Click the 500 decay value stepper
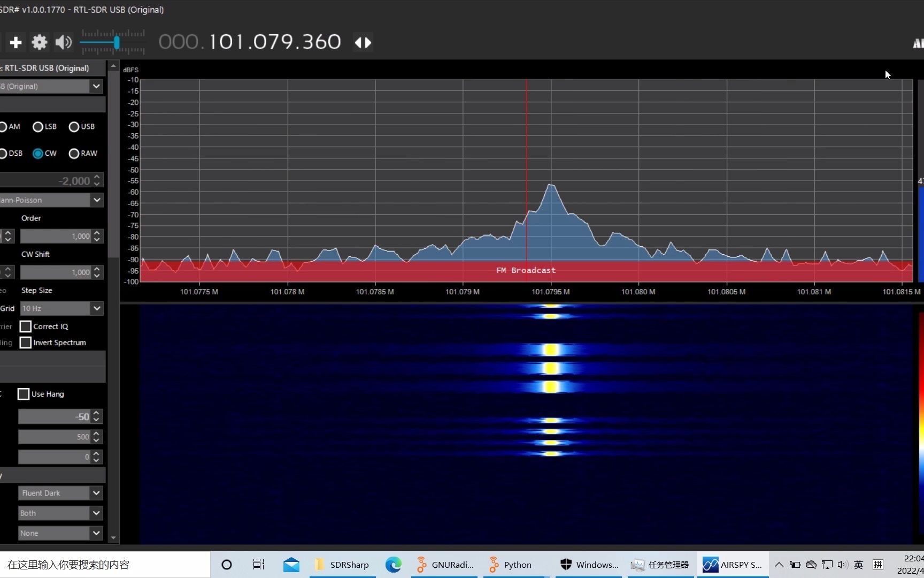Viewport: 924px width, 578px height. [x=96, y=437]
